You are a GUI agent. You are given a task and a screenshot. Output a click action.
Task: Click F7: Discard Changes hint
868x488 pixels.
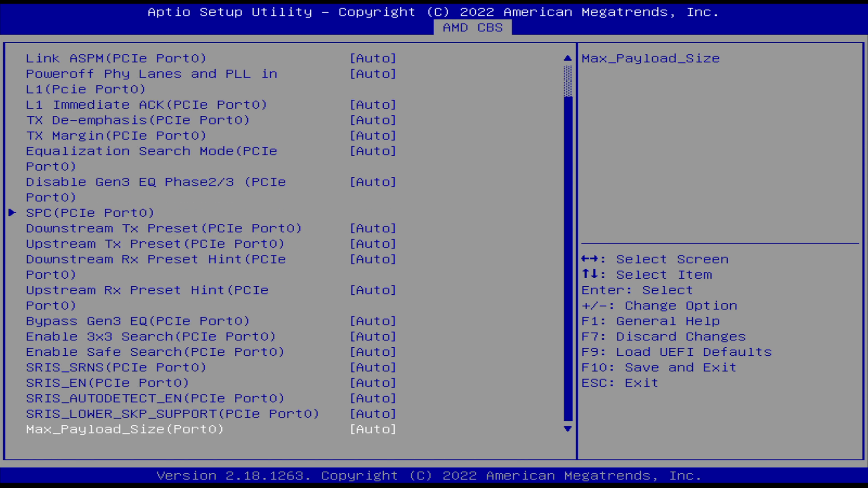(x=664, y=336)
